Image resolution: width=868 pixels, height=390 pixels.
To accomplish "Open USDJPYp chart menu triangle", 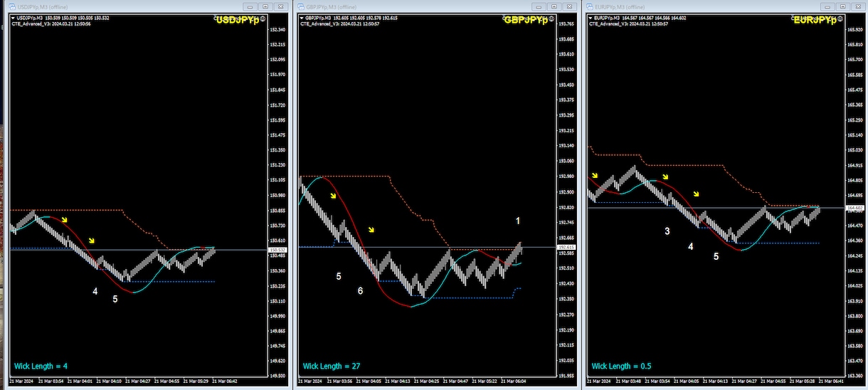I will [x=14, y=18].
